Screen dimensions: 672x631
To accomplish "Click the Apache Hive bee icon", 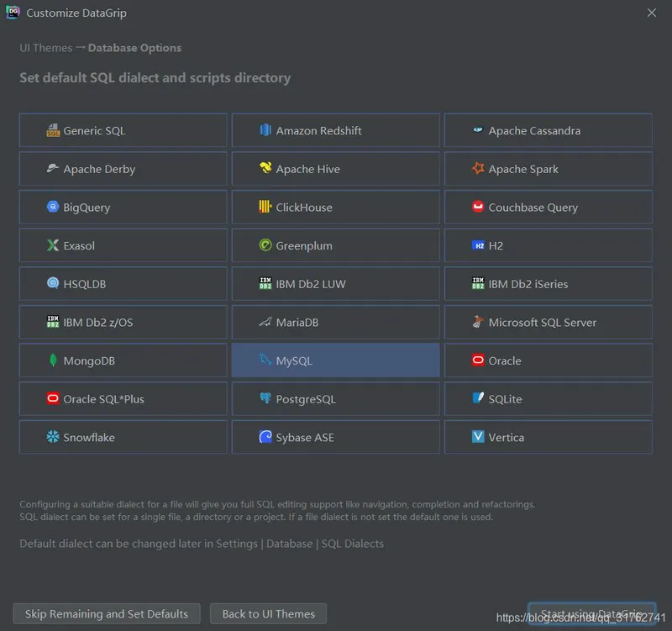I will [265, 168].
